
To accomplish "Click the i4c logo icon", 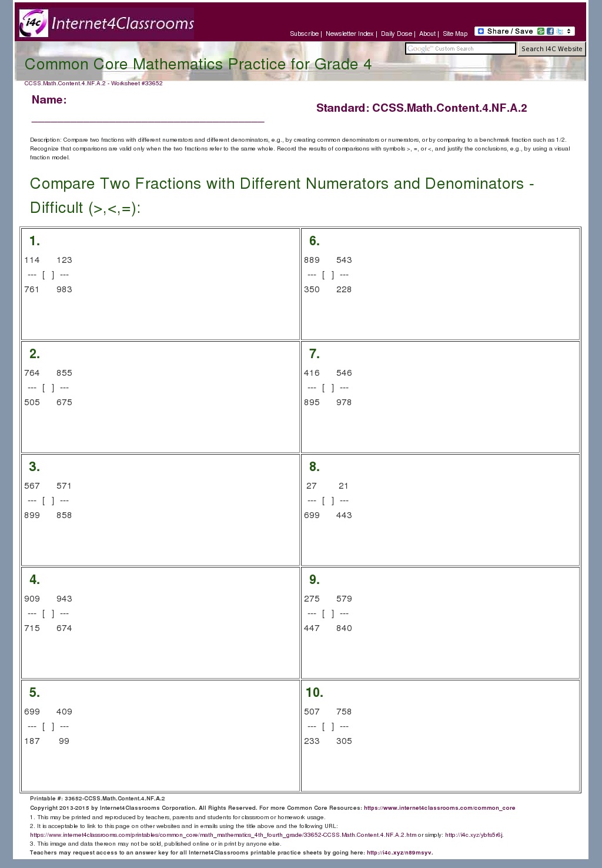I will pos(34,24).
